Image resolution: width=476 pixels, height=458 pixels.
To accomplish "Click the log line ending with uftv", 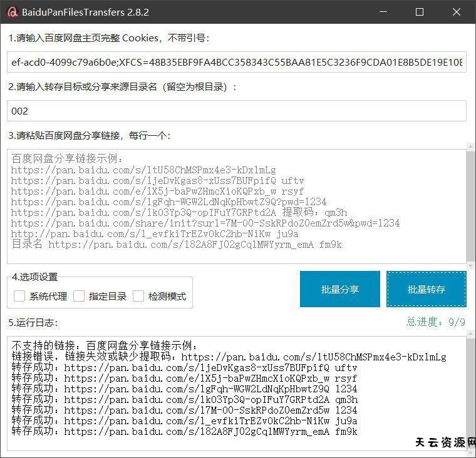I will [184, 368].
